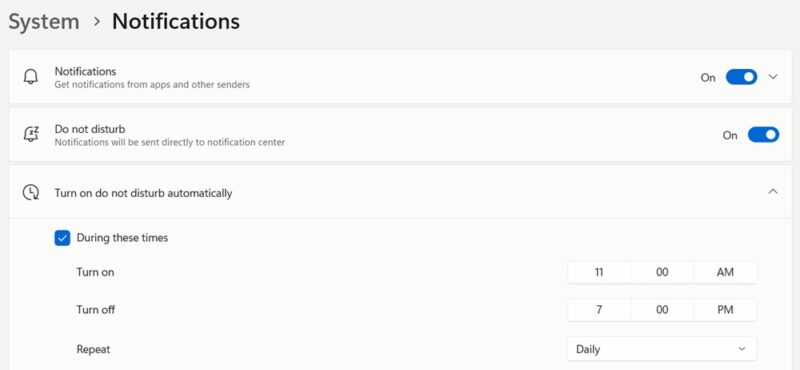Viewport: 800px width, 370px height.
Task: Go back to System in breadcrumb
Action: [x=44, y=22]
